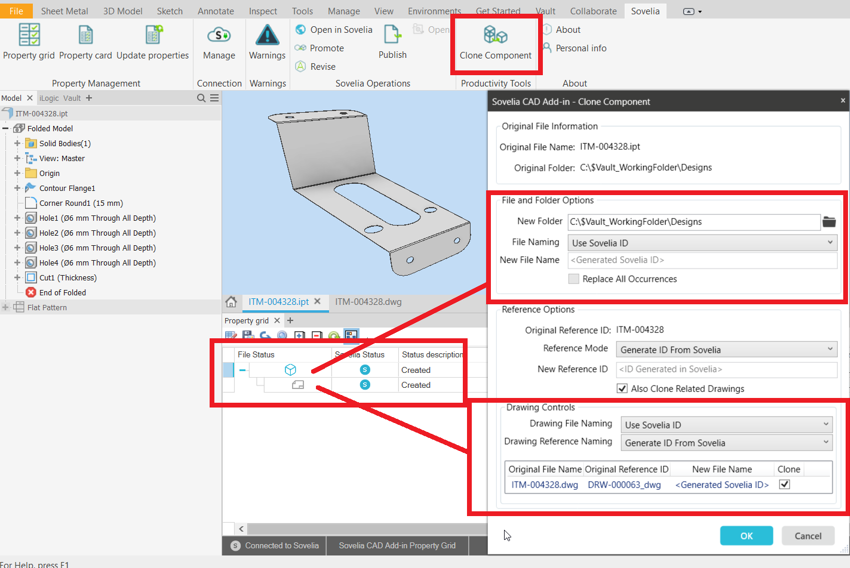Open Drawing Reference Naming dropdown
This screenshot has width=850, height=568.
click(x=726, y=443)
